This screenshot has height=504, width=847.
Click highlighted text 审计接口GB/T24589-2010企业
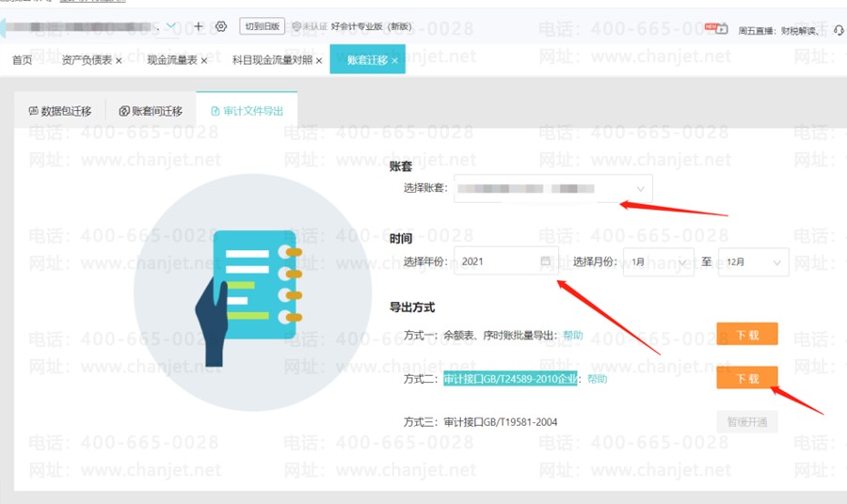click(x=510, y=379)
